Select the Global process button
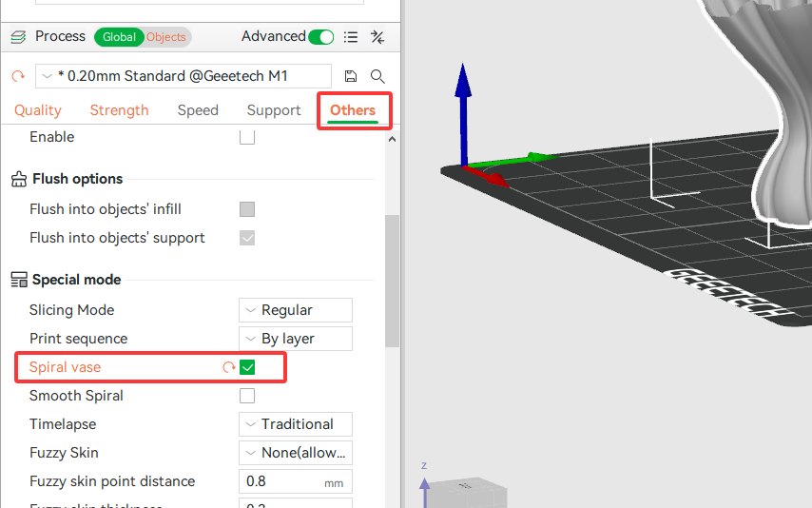Viewport: 812px width, 508px height. [119, 37]
